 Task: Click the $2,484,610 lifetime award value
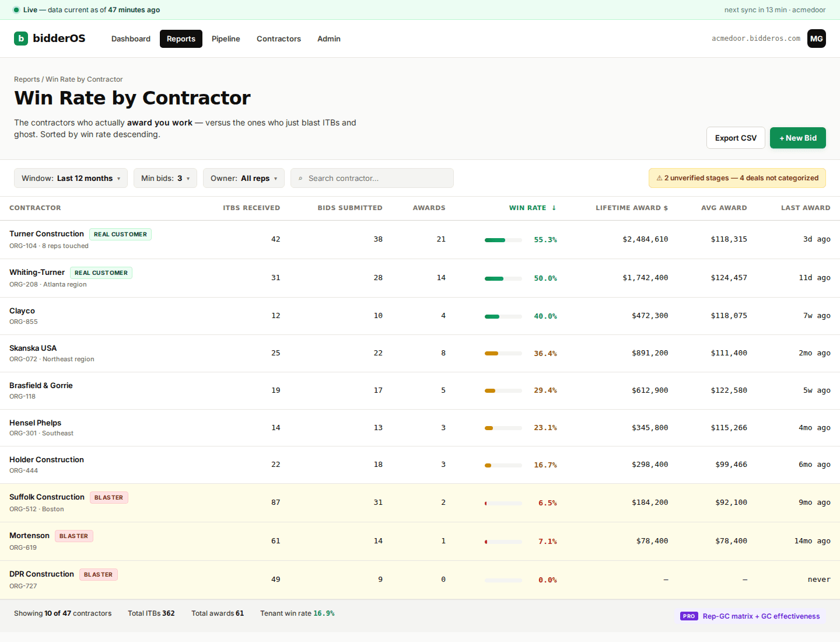click(645, 239)
